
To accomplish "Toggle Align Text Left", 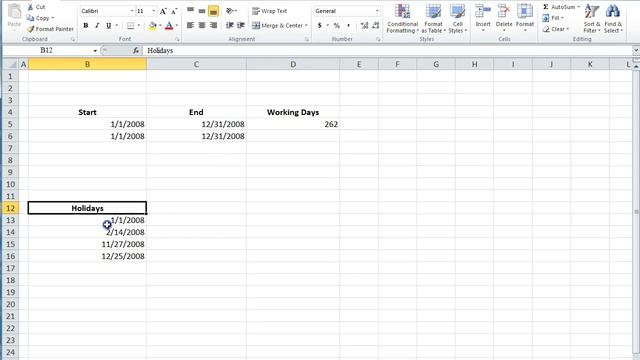I will [190, 25].
